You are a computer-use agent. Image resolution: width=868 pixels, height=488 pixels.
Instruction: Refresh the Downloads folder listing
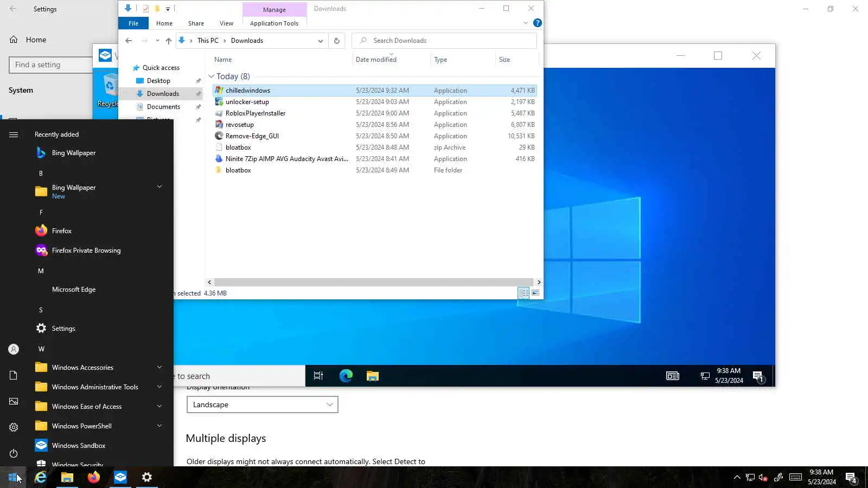pos(337,41)
